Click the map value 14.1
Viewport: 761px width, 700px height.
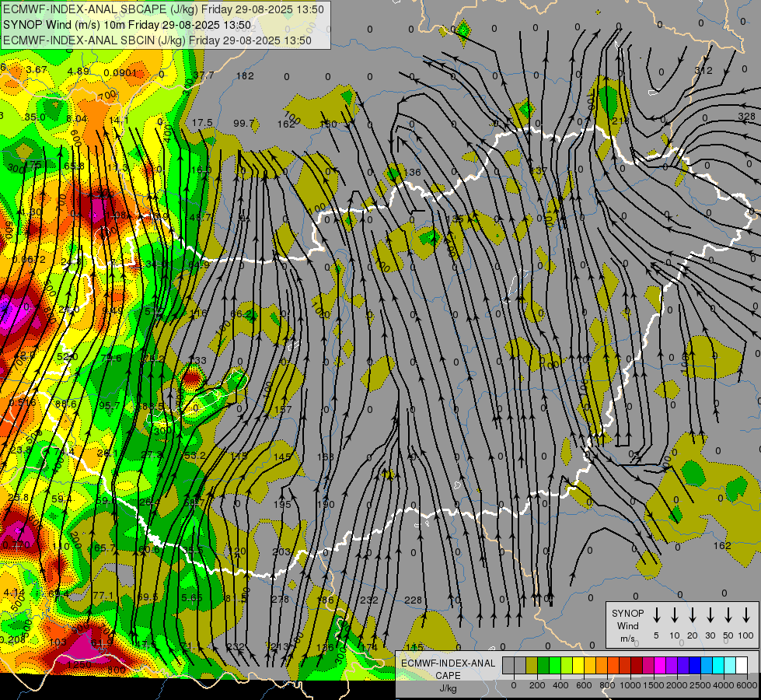tap(118, 120)
